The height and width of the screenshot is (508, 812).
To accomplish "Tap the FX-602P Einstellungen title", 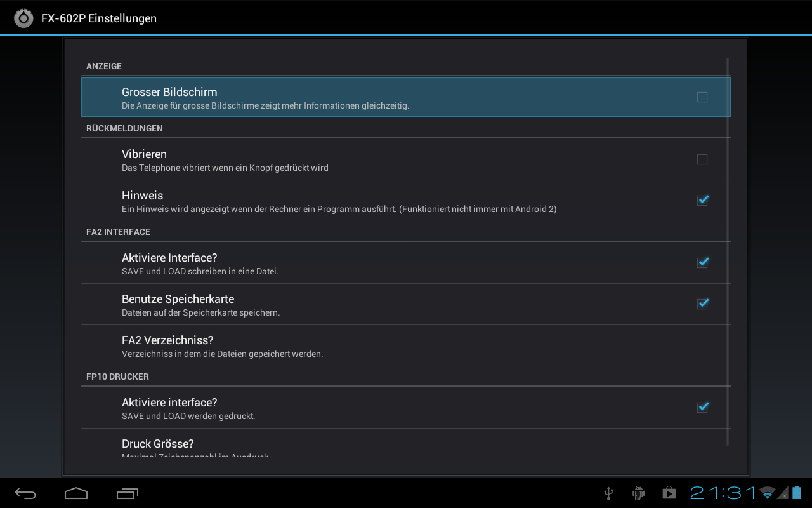I will click(x=99, y=18).
